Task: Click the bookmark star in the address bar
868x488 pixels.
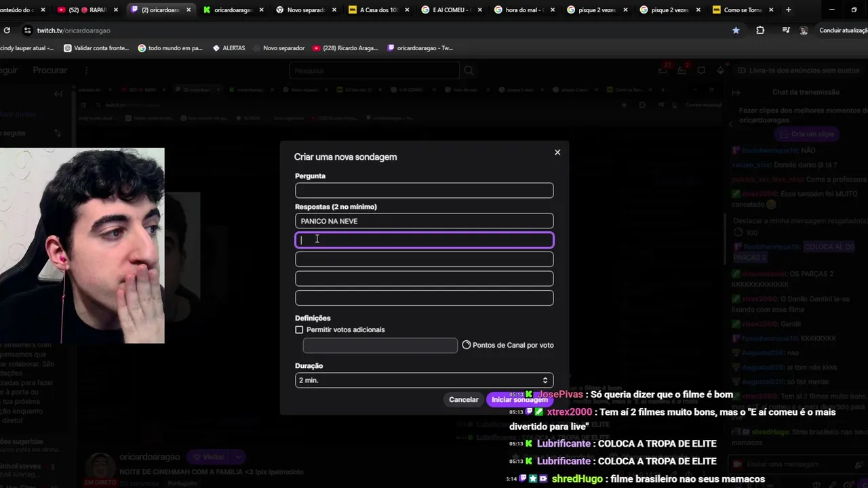Action: pyautogui.click(x=736, y=30)
